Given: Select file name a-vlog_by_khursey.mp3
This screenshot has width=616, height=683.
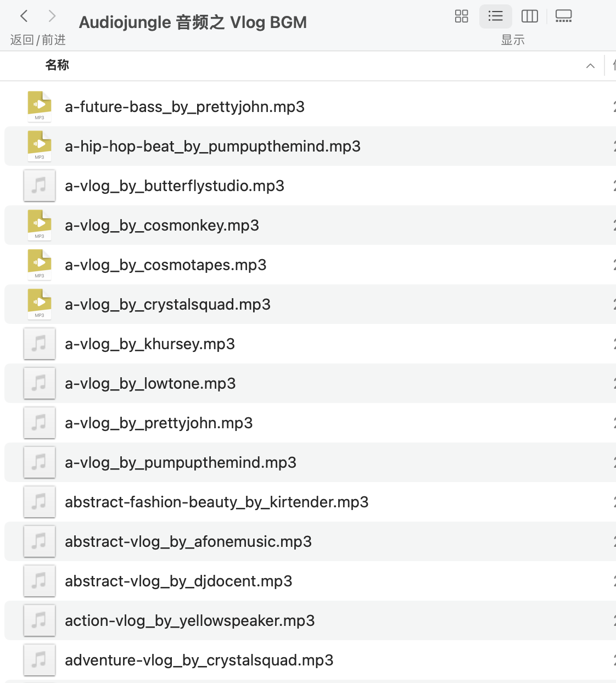Looking at the screenshot, I should (150, 344).
